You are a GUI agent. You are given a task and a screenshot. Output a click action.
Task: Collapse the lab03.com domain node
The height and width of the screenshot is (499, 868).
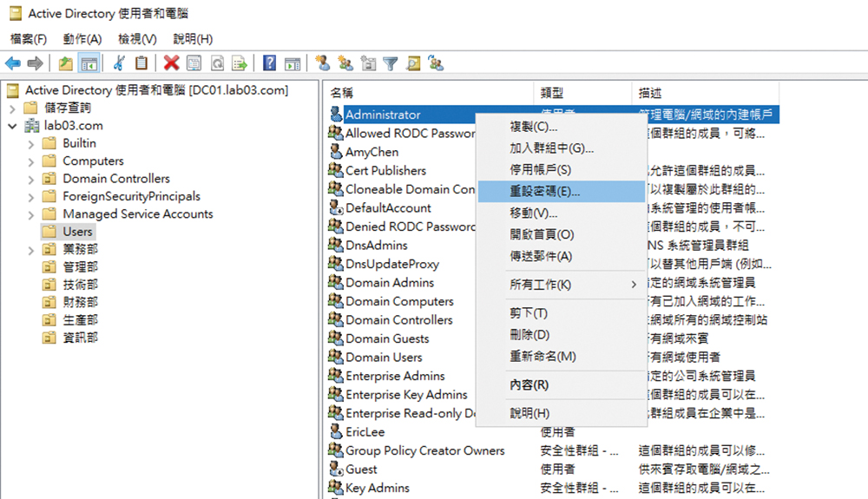(x=13, y=126)
